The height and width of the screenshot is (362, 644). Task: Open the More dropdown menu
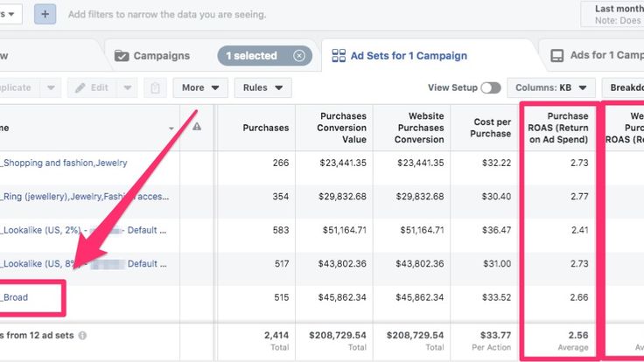pos(200,87)
